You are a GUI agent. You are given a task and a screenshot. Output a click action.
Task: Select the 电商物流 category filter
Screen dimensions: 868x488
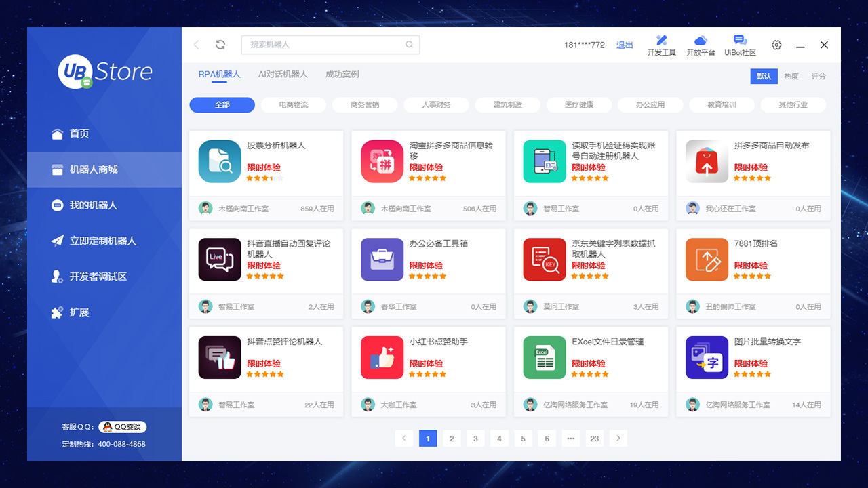293,105
